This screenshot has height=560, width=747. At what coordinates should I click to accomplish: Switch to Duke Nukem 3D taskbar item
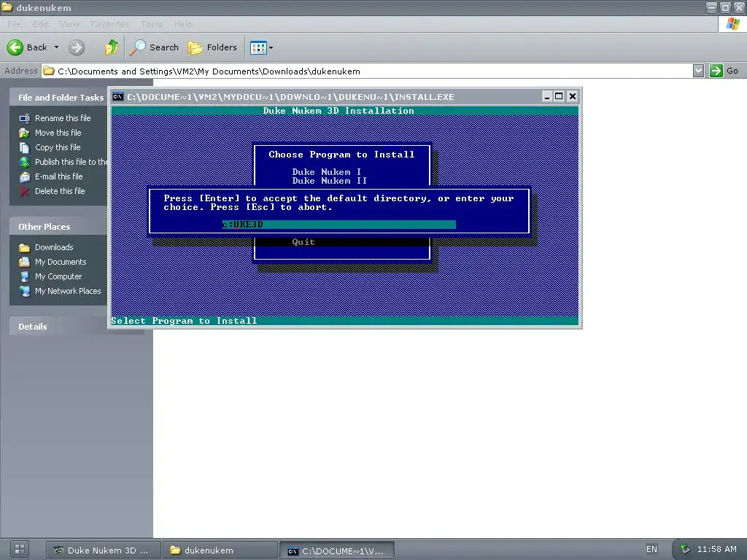(102, 550)
